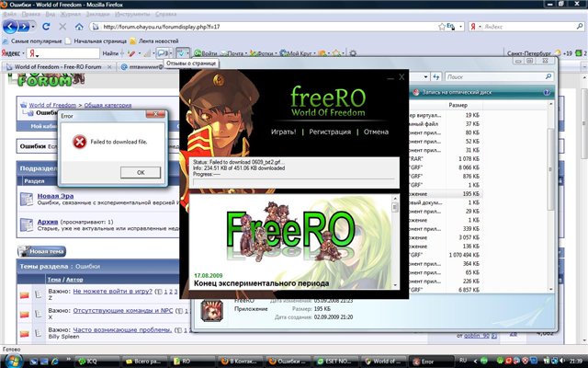Viewport: 588px width, 368px height.
Task: Click Играть! in freeRO patcher
Action: [284, 132]
